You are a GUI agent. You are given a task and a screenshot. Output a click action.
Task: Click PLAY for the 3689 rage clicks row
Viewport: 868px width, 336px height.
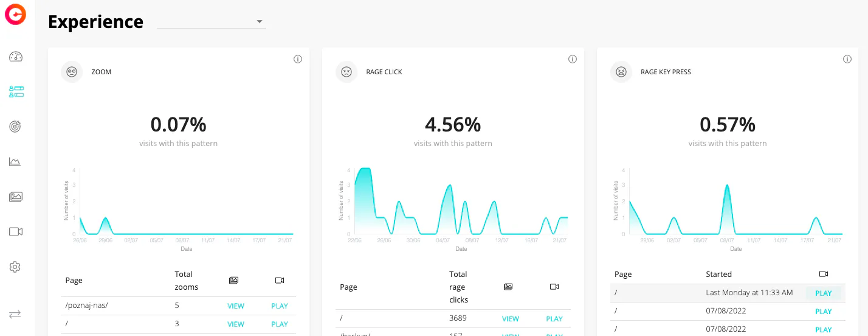point(554,319)
